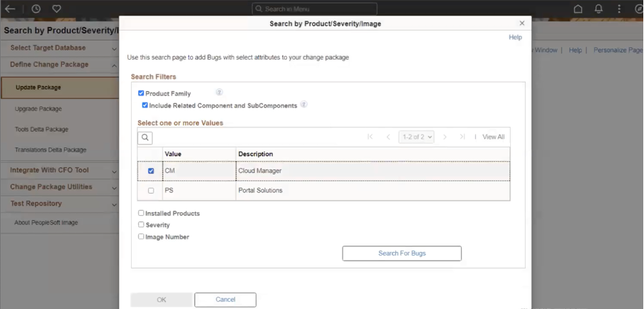Open notifications bell icon
This screenshot has height=309, width=644.
(x=598, y=9)
